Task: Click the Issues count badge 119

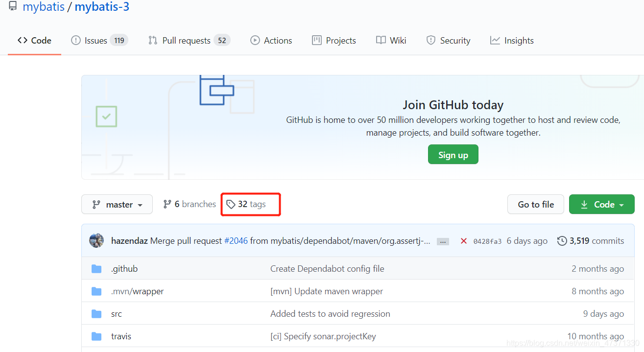Action: [119, 41]
